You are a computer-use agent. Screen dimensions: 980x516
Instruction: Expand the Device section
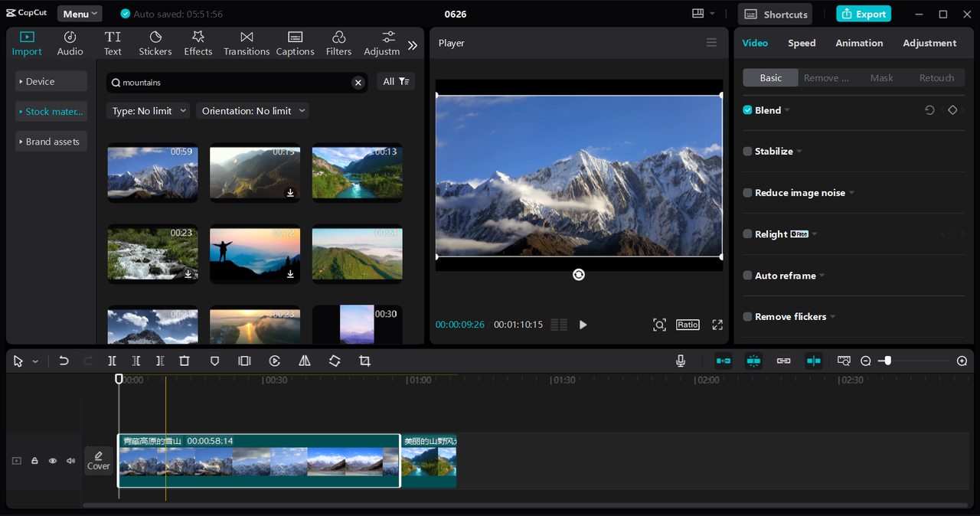[x=51, y=81]
